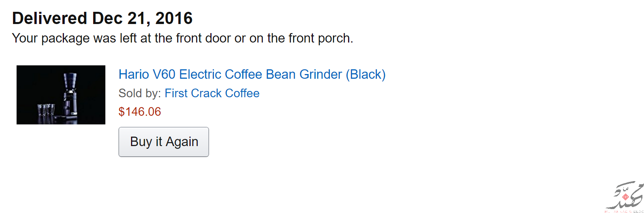Open the coffee grinder product thumbnail
The image size is (644, 213).
click(x=61, y=95)
